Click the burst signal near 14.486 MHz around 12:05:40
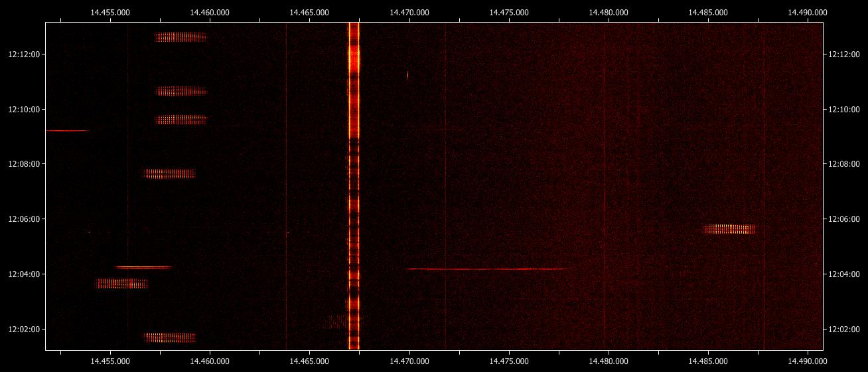The height and width of the screenshot is (372, 868). point(729,229)
